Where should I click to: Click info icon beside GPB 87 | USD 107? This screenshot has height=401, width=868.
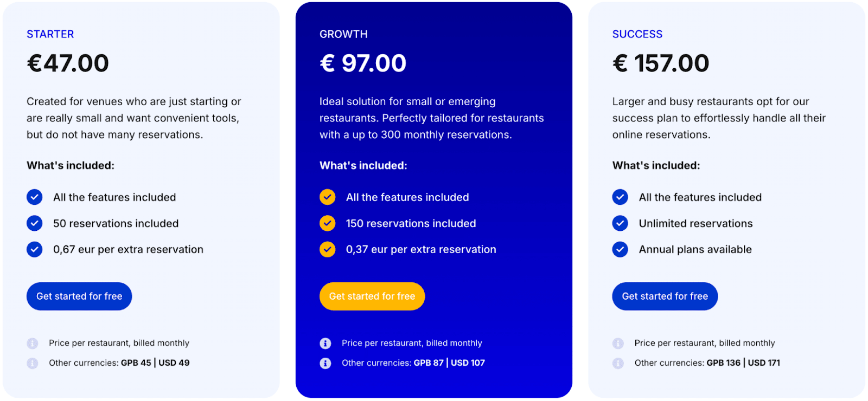325,364
